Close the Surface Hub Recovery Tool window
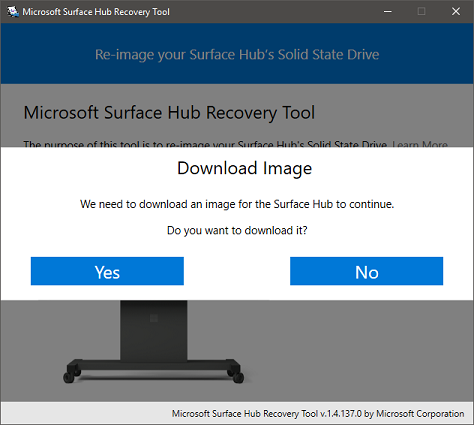 pyautogui.click(x=456, y=11)
